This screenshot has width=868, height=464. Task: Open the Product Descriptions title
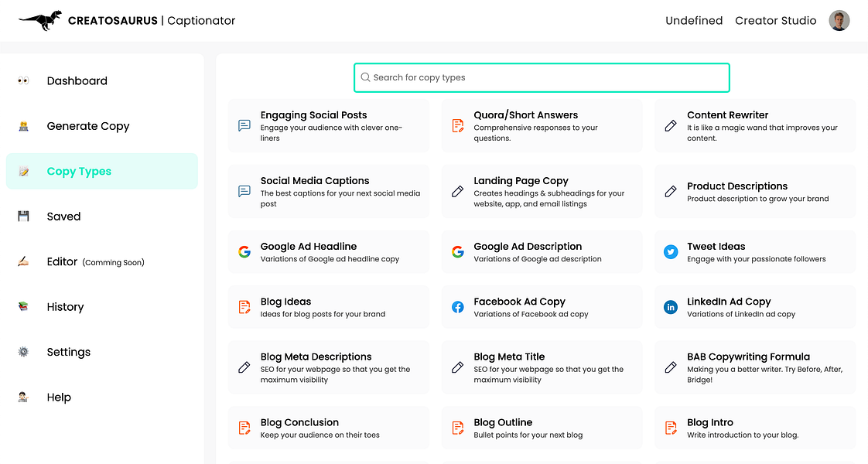coord(737,186)
